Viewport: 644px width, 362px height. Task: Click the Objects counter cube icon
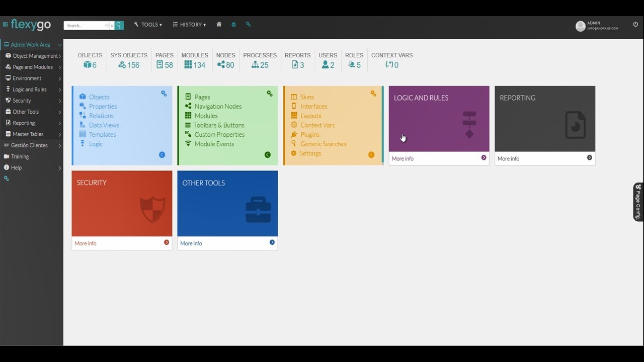click(x=87, y=65)
